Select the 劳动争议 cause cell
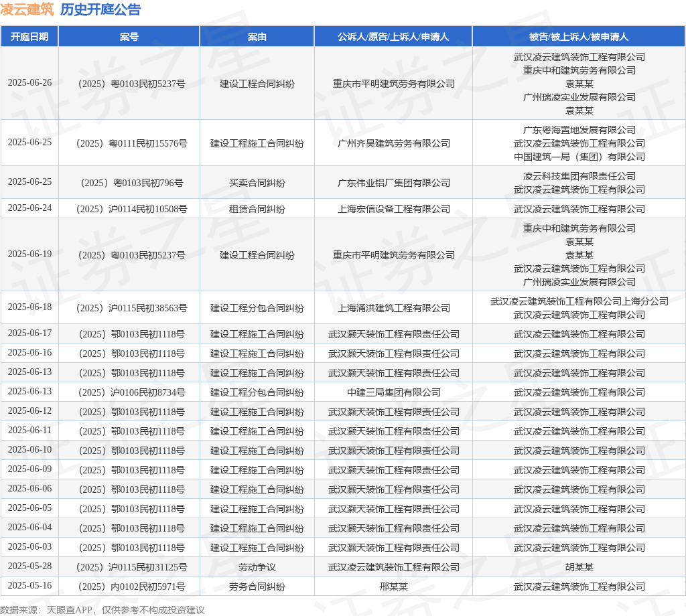The width and height of the screenshot is (686, 616). click(257, 567)
